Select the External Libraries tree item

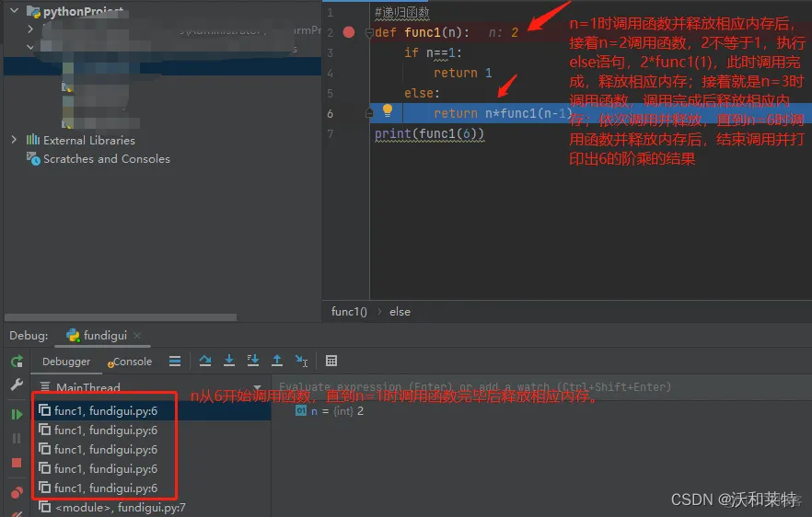(x=81, y=140)
